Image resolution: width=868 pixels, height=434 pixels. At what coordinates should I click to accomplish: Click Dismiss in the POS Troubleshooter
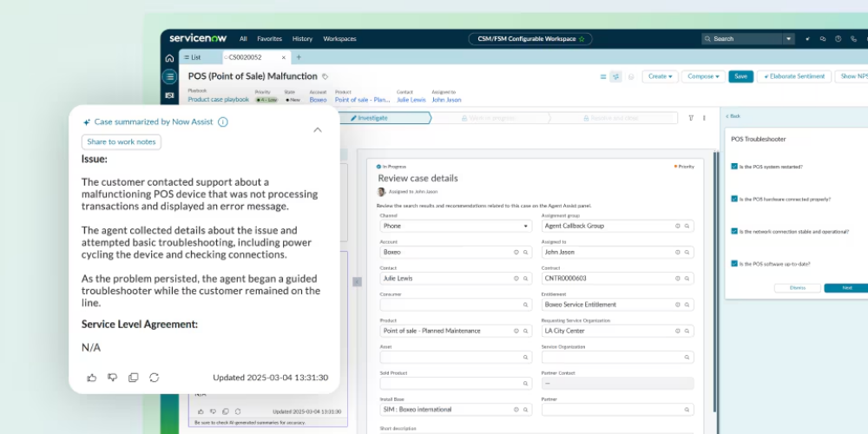pos(797,288)
